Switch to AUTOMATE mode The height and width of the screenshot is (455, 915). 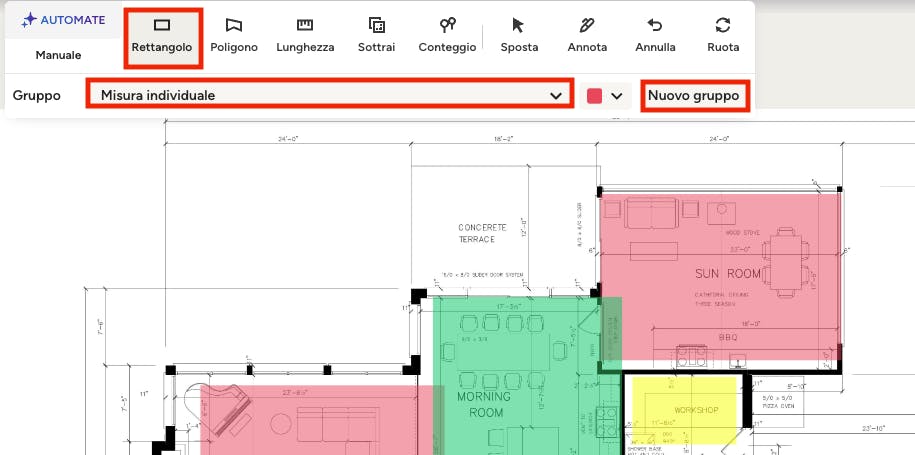pyautogui.click(x=63, y=20)
